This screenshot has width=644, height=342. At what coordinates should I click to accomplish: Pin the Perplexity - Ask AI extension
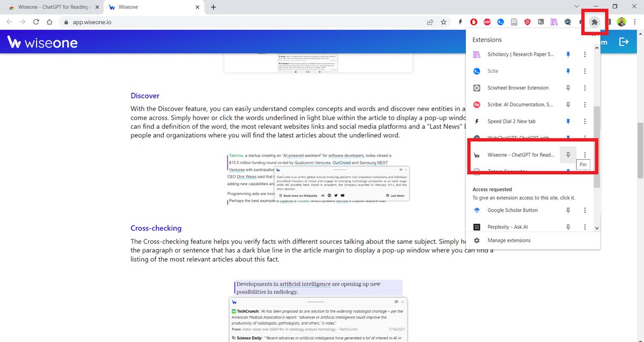point(568,227)
